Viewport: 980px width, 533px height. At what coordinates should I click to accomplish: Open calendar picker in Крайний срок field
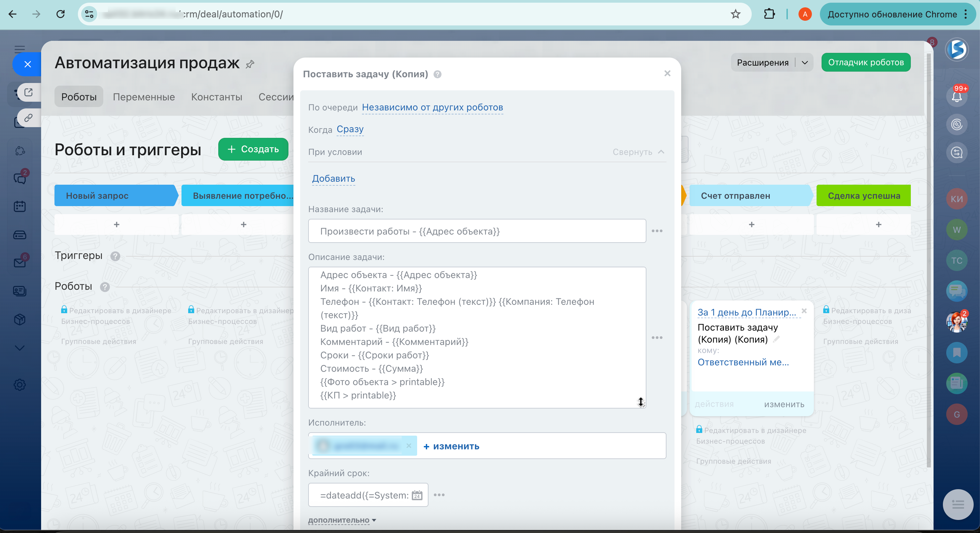(417, 495)
